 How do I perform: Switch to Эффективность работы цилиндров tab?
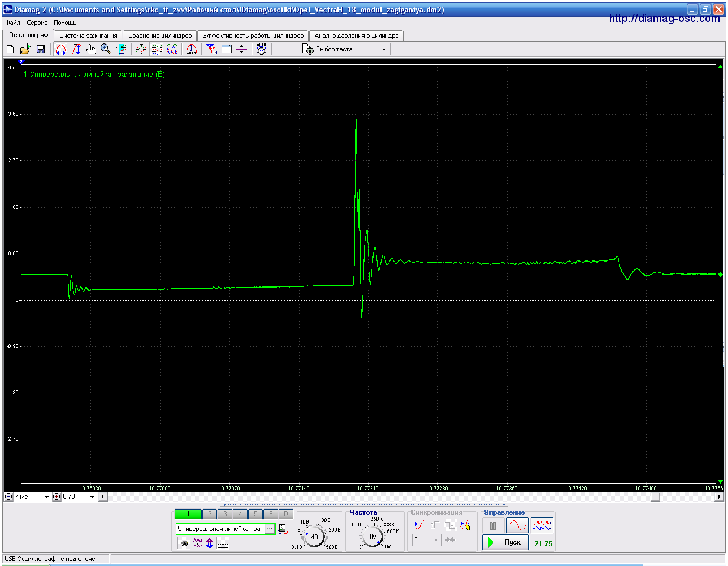[253, 36]
